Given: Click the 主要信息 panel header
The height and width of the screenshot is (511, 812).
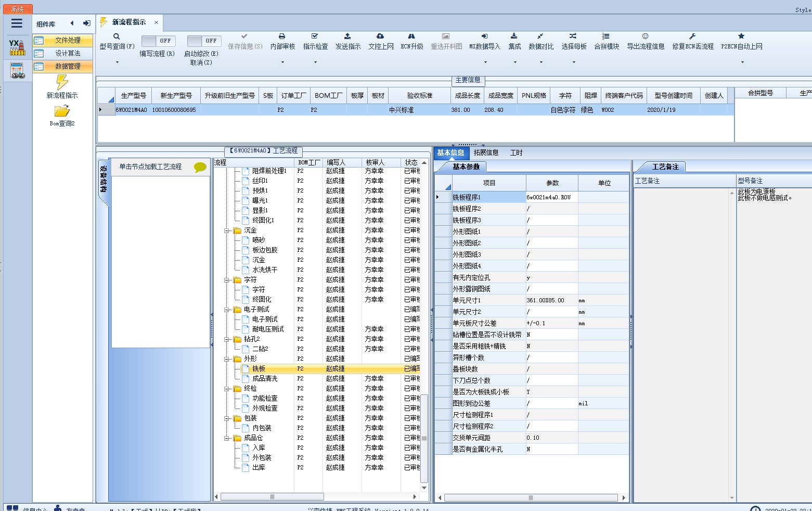Looking at the screenshot, I should tap(468, 80).
